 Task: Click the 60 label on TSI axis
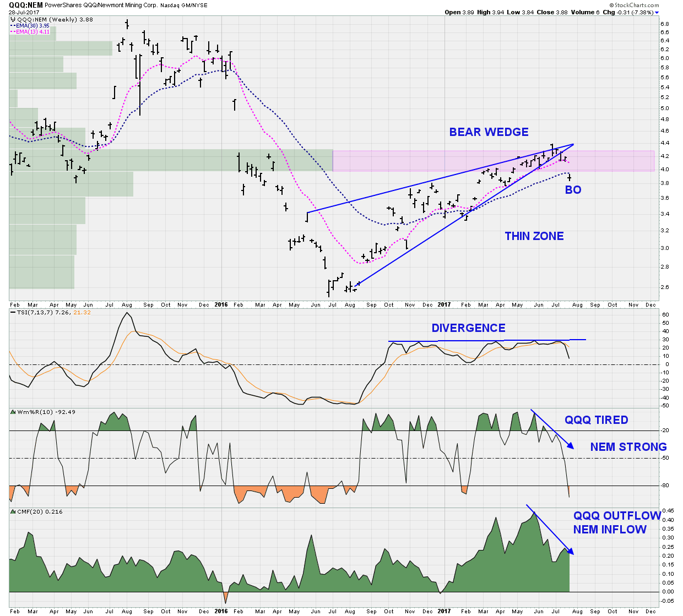pos(665,315)
